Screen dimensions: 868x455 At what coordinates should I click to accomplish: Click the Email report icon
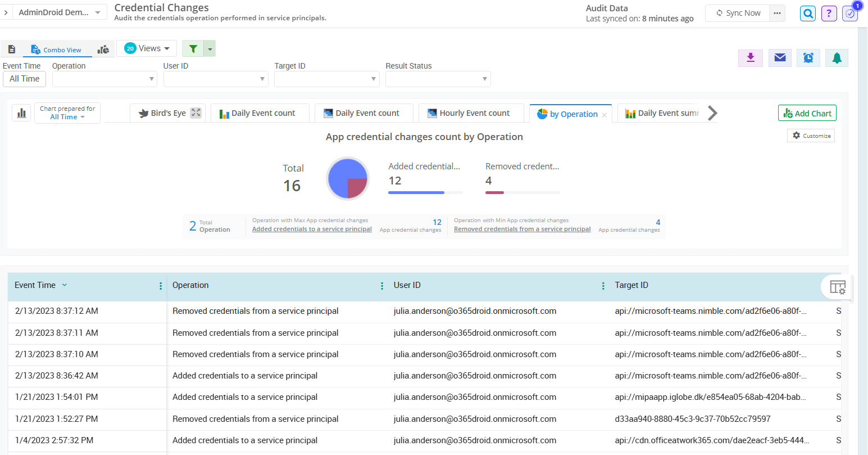(780, 57)
